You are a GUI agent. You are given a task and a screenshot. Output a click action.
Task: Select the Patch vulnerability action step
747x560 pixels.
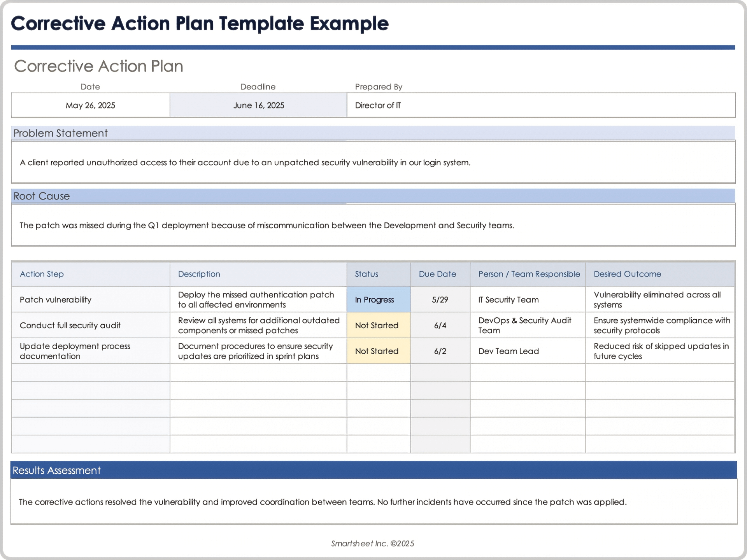(x=55, y=299)
